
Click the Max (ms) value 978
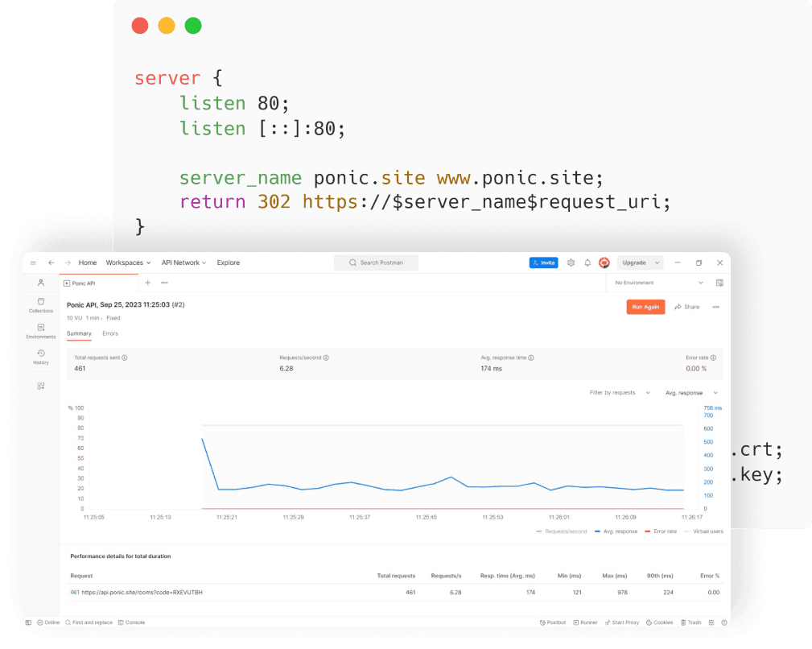[x=622, y=593]
